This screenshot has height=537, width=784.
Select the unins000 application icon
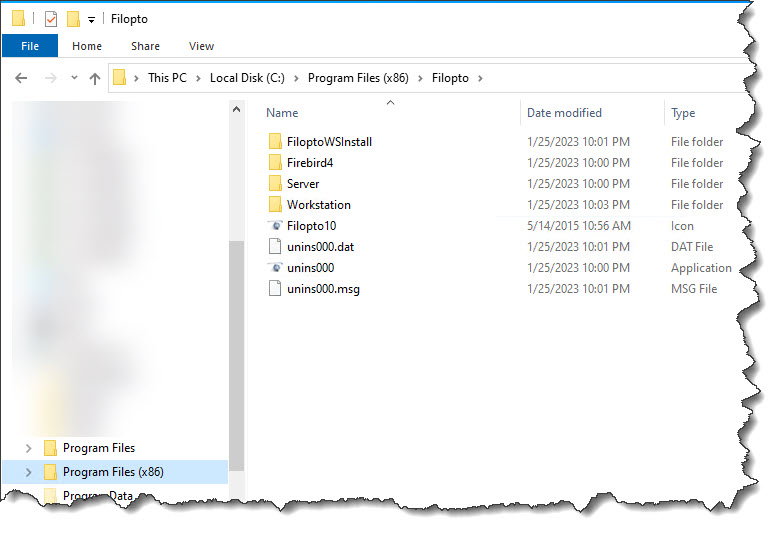click(276, 268)
